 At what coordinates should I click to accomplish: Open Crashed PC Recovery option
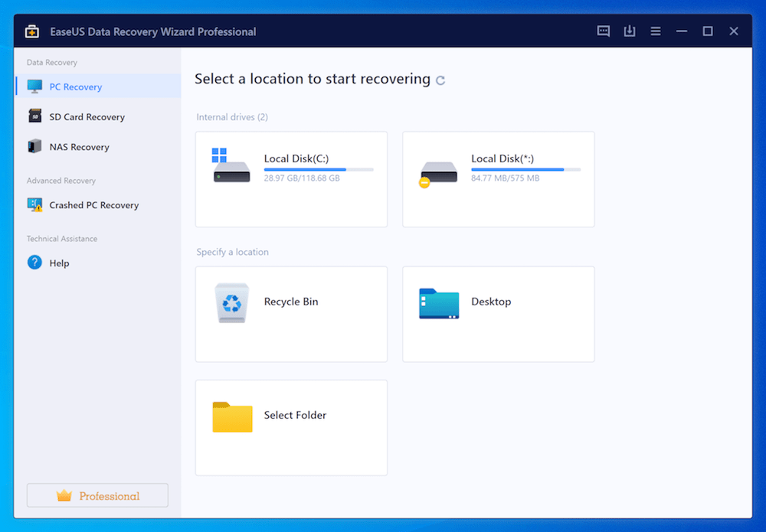(x=93, y=205)
